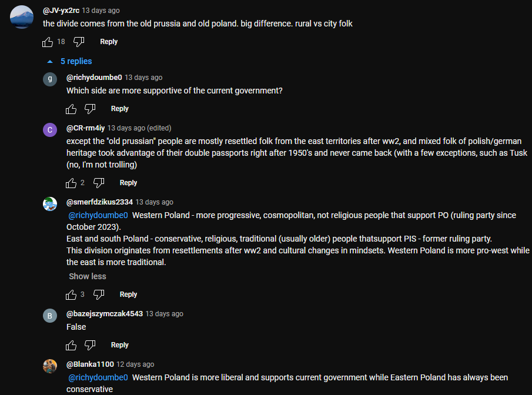This screenshot has width=532, height=395.
Task: Open the @richydoumbe0 mention in Blanka1100's reply
Action: pos(98,377)
